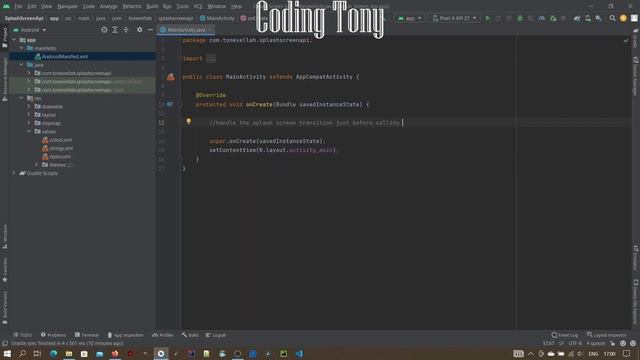Open the Logcat tool window button
Image resolution: width=640 pixels, height=360 pixels.
click(216, 335)
